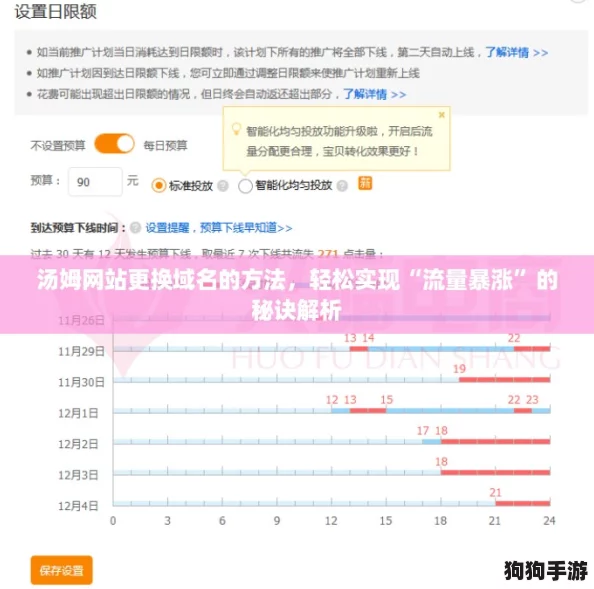Click the red offline segment on 12月3日
Screen dimensions: 594x589
click(x=496, y=472)
